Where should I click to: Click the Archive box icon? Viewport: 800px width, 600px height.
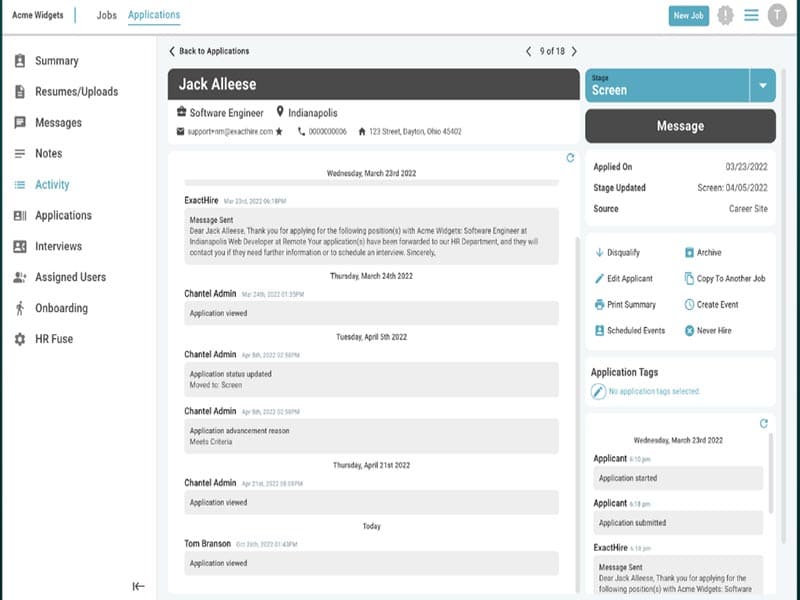click(x=689, y=253)
